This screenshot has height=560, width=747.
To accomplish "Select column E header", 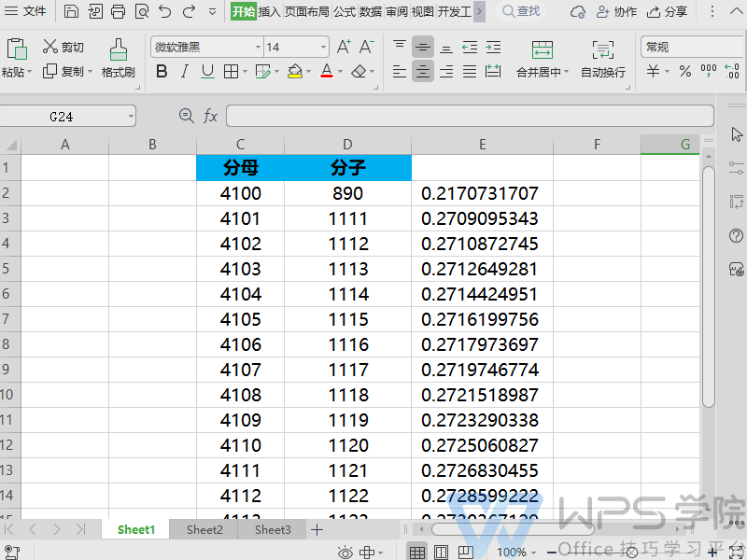I will [482, 145].
